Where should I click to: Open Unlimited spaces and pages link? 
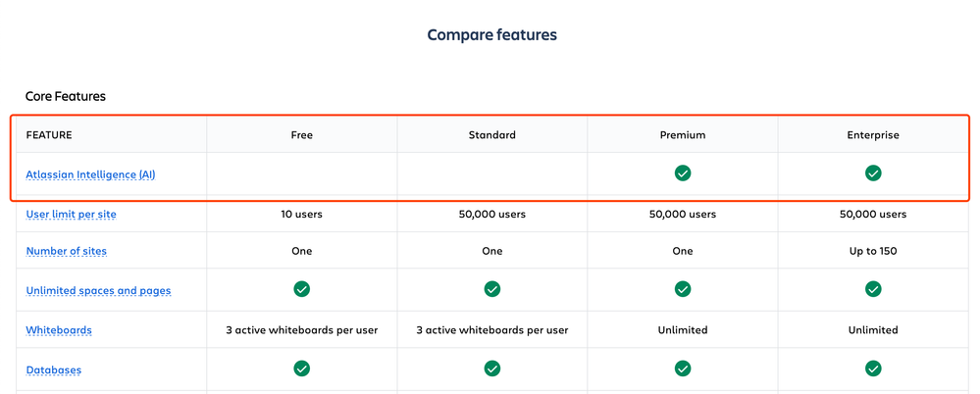click(99, 290)
